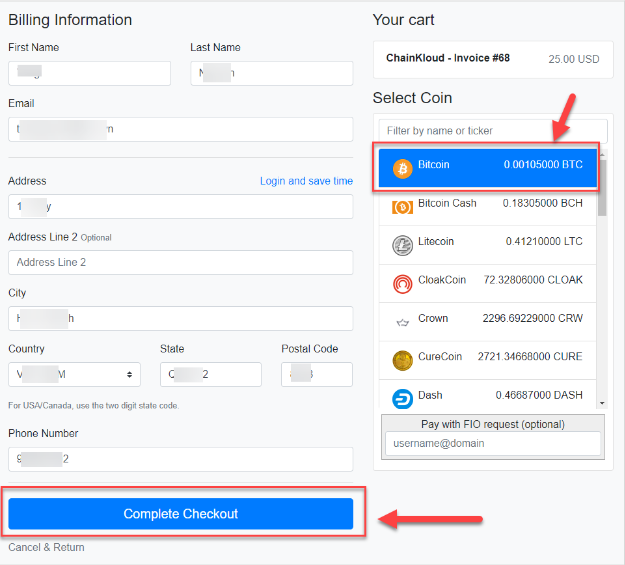625x565 pixels.
Task: Click the coin list scroll-down arrow
Action: pyautogui.click(x=602, y=404)
